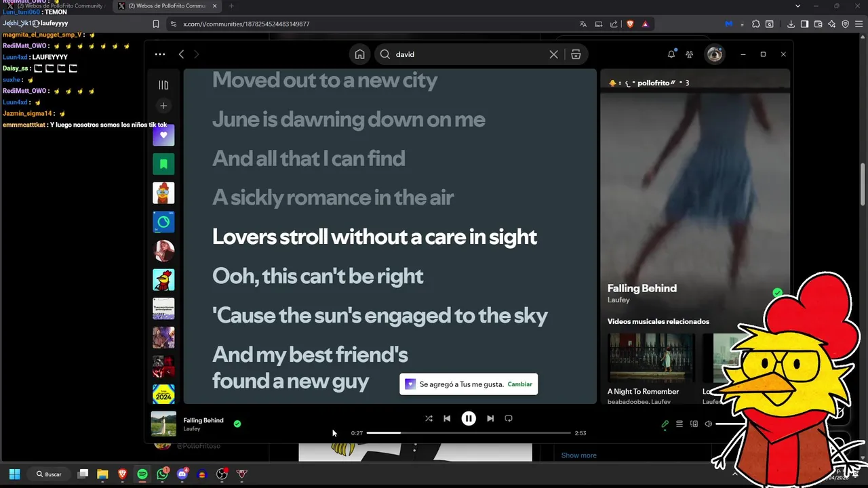
Task: Open Spotify Home
Action: point(360,54)
